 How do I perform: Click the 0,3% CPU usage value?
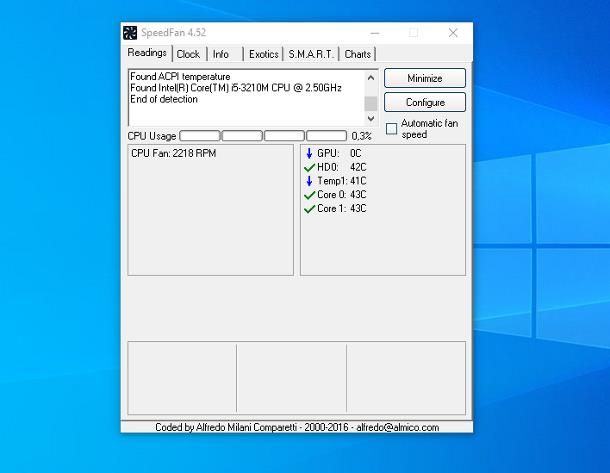click(361, 136)
